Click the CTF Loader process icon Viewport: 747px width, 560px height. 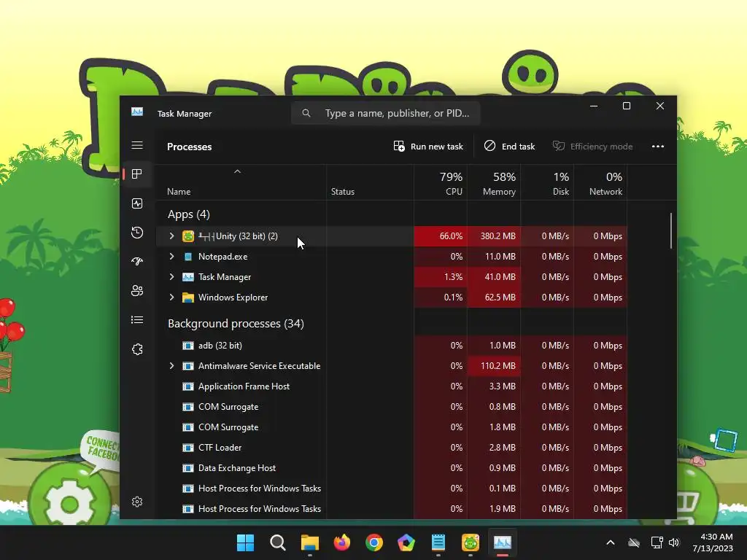click(x=188, y=448)
